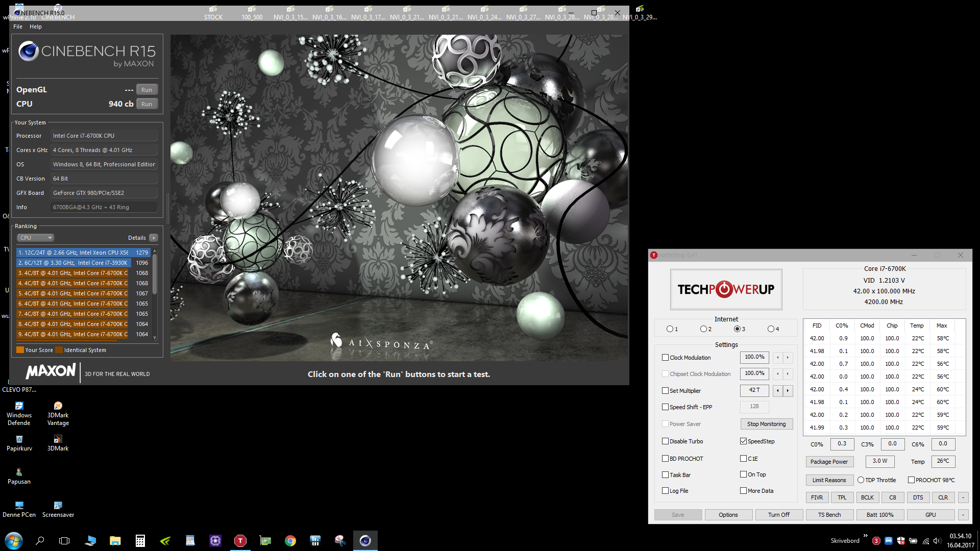Viewport: 980px width, 551px height.
Task: Toggle C1E checkbox
Action: (x=743, y=459)
